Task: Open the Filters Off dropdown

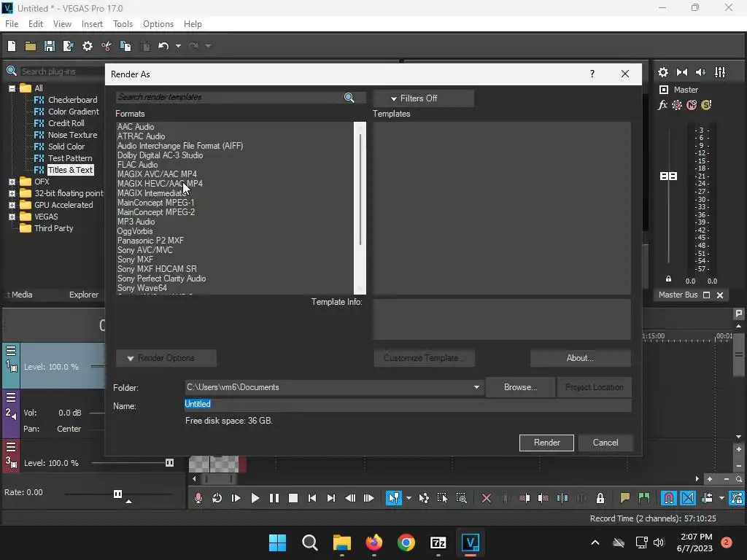Action: click(424, 98)
